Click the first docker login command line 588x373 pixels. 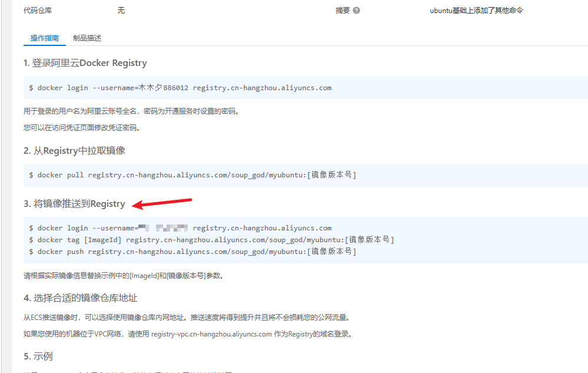pyautogui.click(x=180, y=88)
